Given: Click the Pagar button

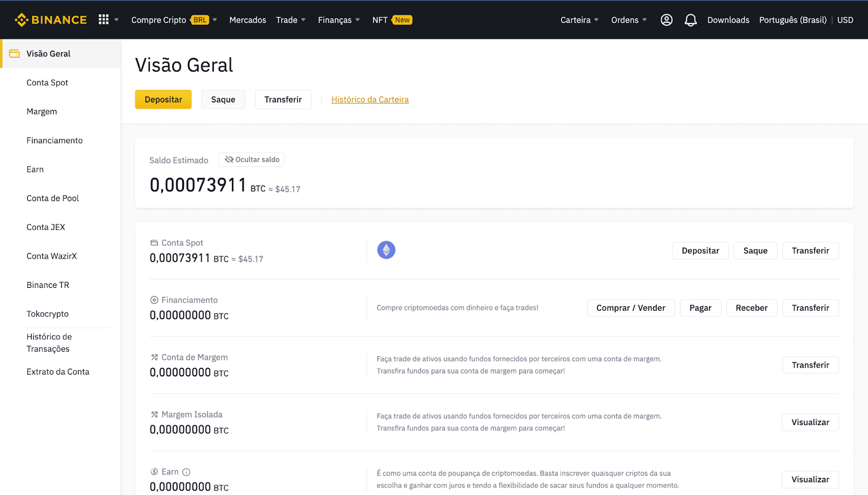Looking at the screenshot, I should click(700, 308).
